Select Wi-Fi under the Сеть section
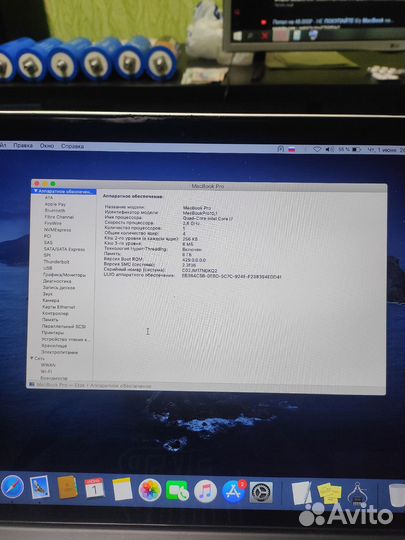This screenshot has width=405, height=540. 46,372
